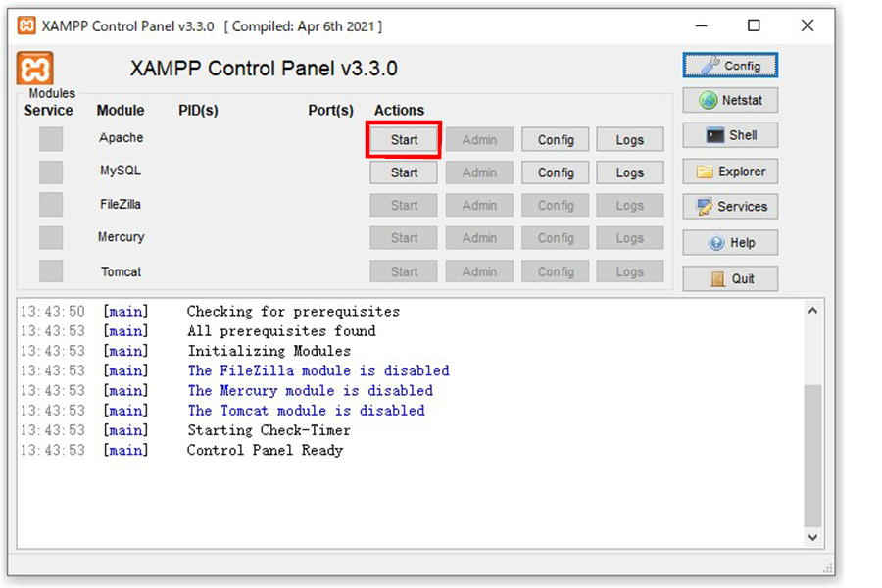Toggle the Apache service checkbox
The height and width of the screenshot is (588, 882).
(51, 139)
